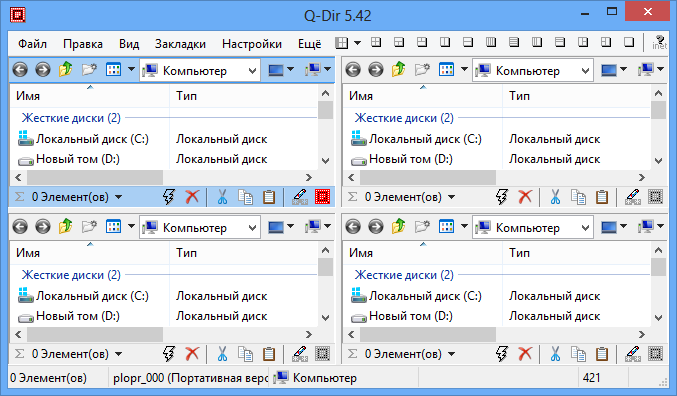The image size is (677, 396).
Task: Click the Компьютер entry in the bottom status bar
Action: [x=315, y=378]
